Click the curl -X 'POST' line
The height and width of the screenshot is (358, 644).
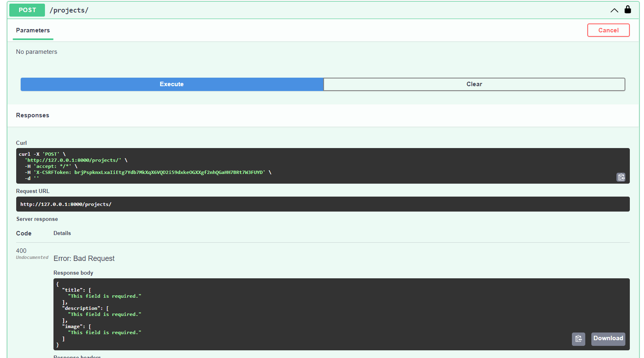[x=42, y=154]
